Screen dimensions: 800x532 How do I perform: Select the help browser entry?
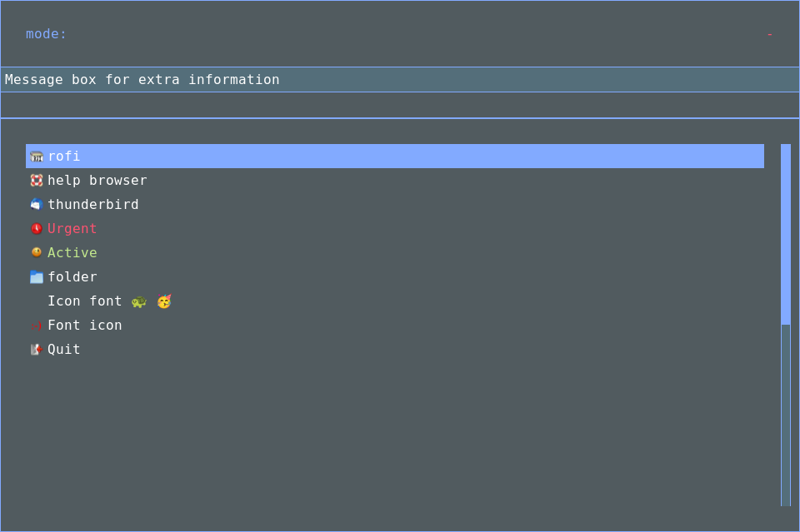97,181
